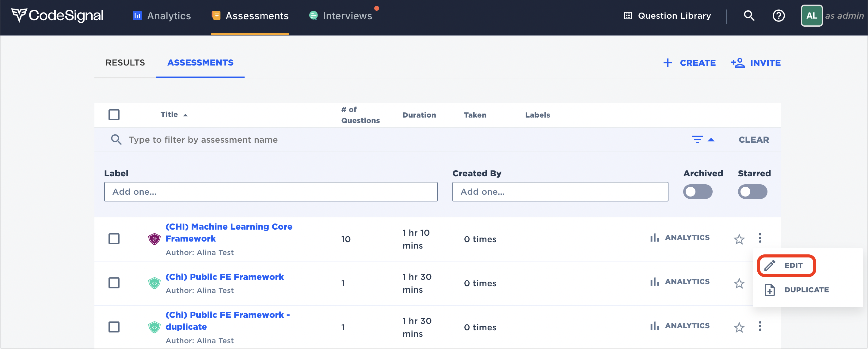Click the Duration column header
868x349 pixels.
(x=419, y=115)
